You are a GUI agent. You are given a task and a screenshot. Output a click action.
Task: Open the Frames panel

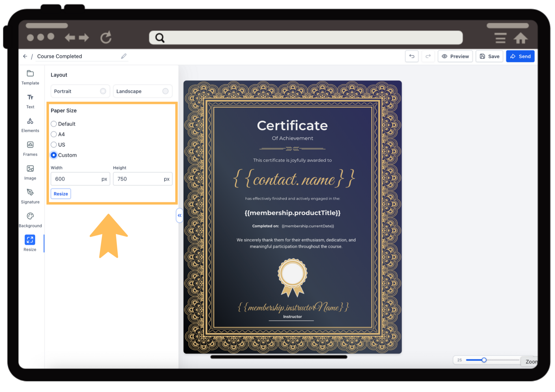click(30, 149)
